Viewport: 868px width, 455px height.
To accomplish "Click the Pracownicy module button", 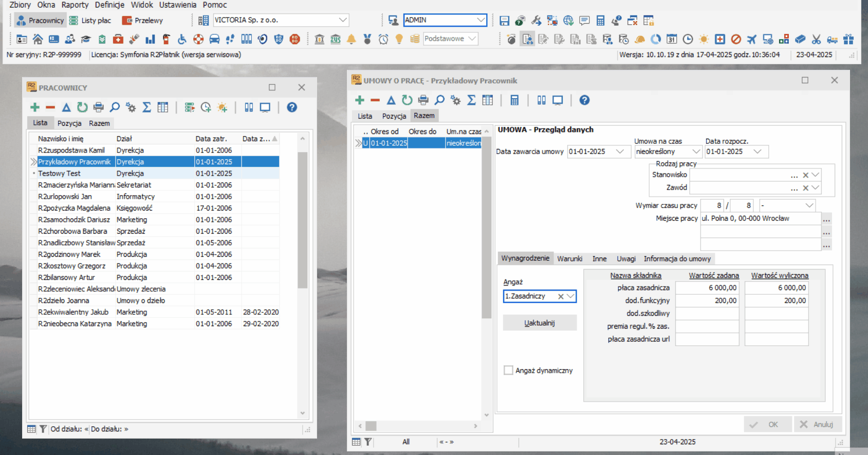I will [x=40, y=21].
